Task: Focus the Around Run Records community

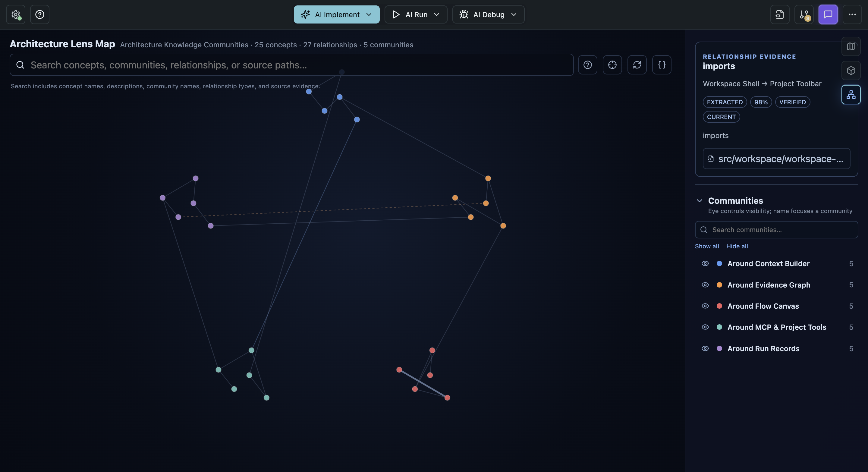Action: (x=763, y=348)
